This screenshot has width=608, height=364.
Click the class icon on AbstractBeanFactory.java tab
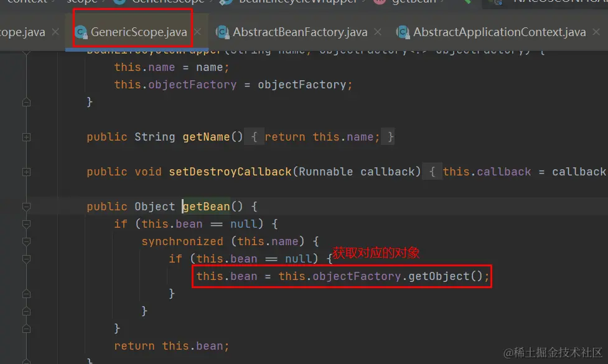pyautogui.click(x=223, y=32)
